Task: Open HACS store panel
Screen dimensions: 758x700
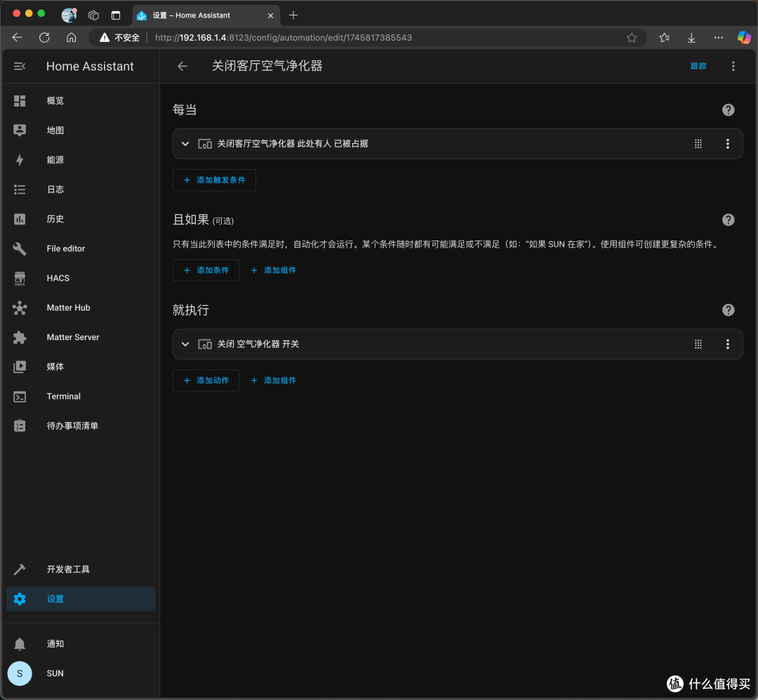Action: (81, 278)
